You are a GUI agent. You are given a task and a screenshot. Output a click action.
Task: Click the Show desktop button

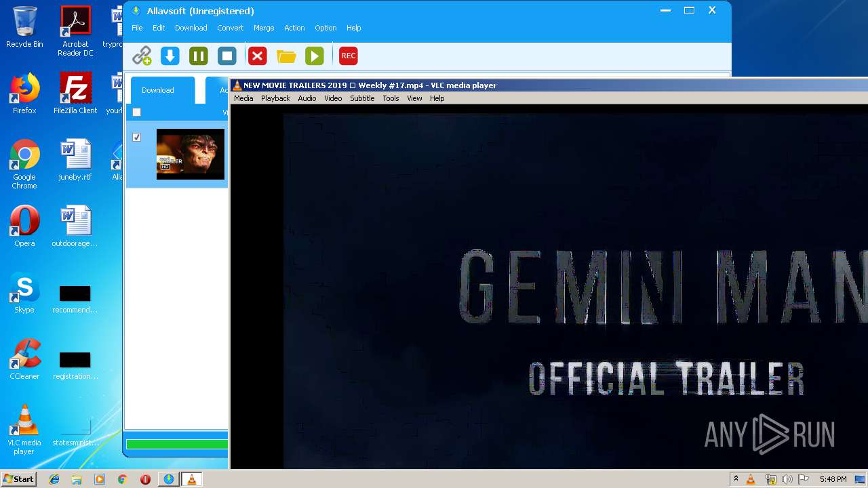(x=860, y=479)
